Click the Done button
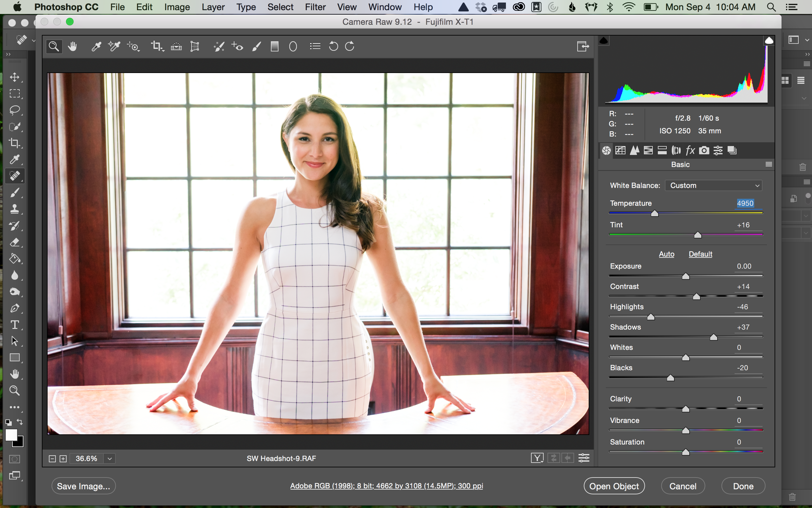 pyautogui.click(x=743, y=486)
